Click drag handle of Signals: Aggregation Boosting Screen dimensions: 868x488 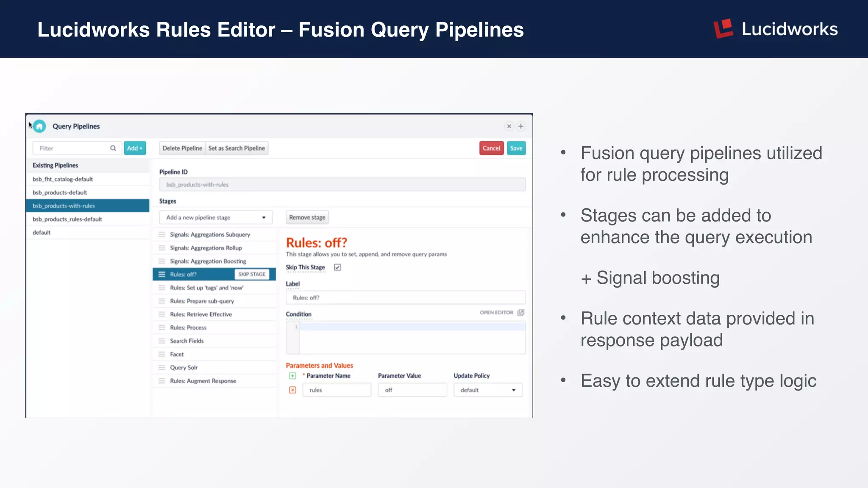[x=162, y=261]
